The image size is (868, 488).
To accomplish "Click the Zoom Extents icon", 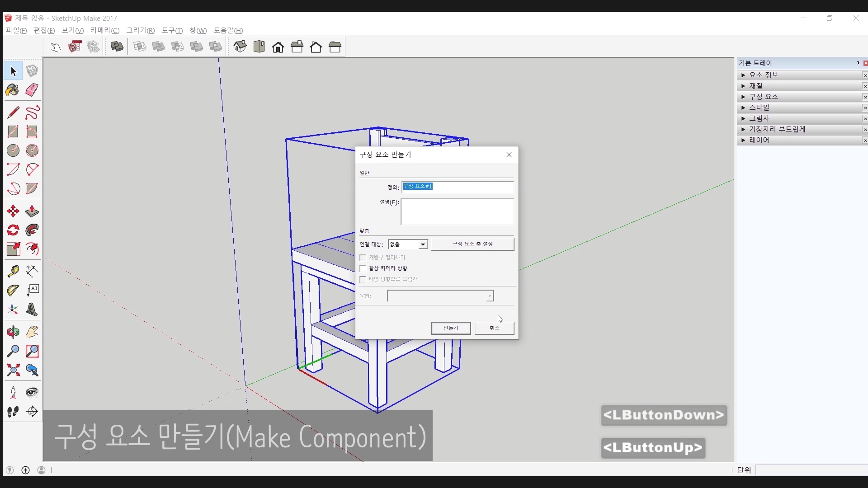I will 13,371.
